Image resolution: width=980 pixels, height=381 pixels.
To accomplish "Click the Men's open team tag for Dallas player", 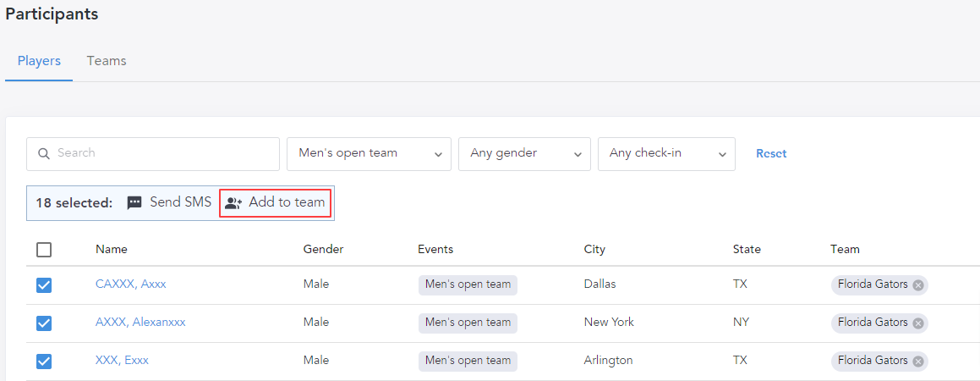I will 468,284.
